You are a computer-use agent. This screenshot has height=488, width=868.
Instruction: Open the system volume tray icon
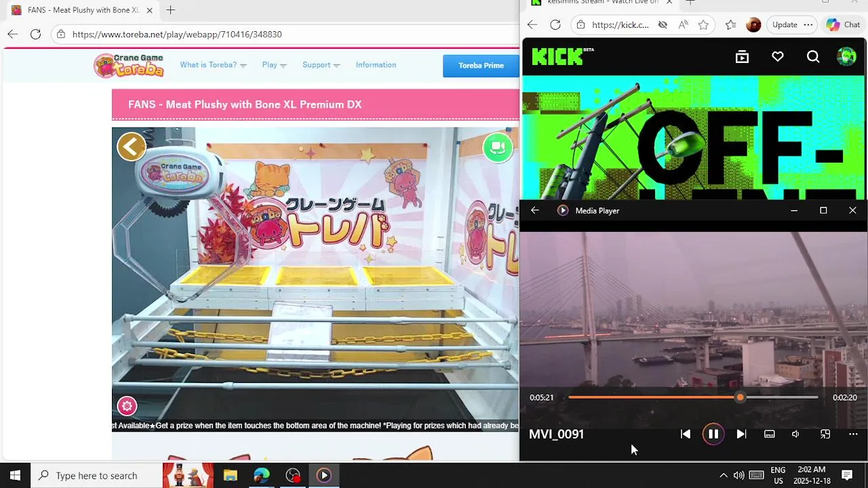click(x=738, y=475)
